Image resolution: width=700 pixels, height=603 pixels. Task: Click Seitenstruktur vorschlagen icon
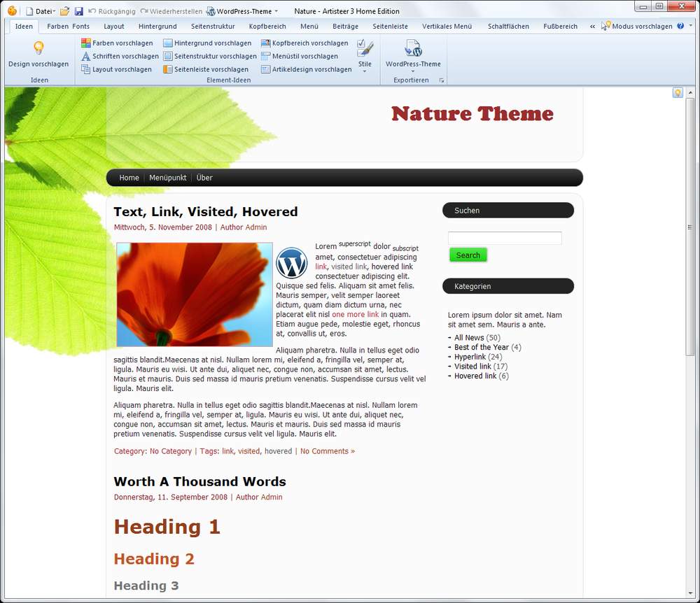tap(168, 56)
